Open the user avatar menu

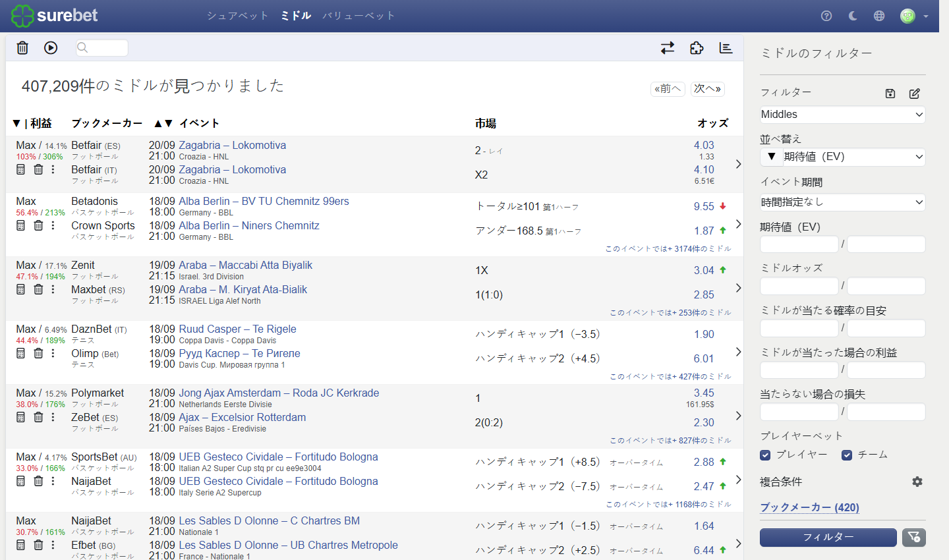tap(914, 16)
